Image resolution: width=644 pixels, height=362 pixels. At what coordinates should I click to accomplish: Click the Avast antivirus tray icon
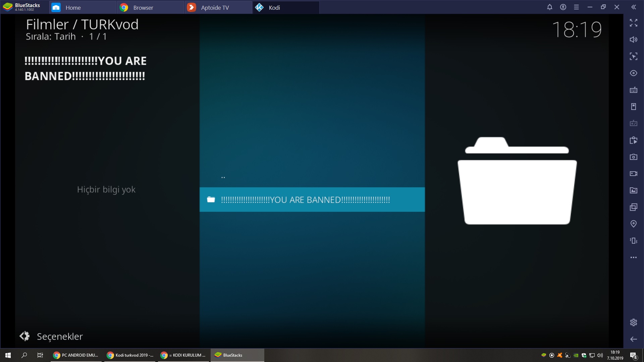(560, 355)
